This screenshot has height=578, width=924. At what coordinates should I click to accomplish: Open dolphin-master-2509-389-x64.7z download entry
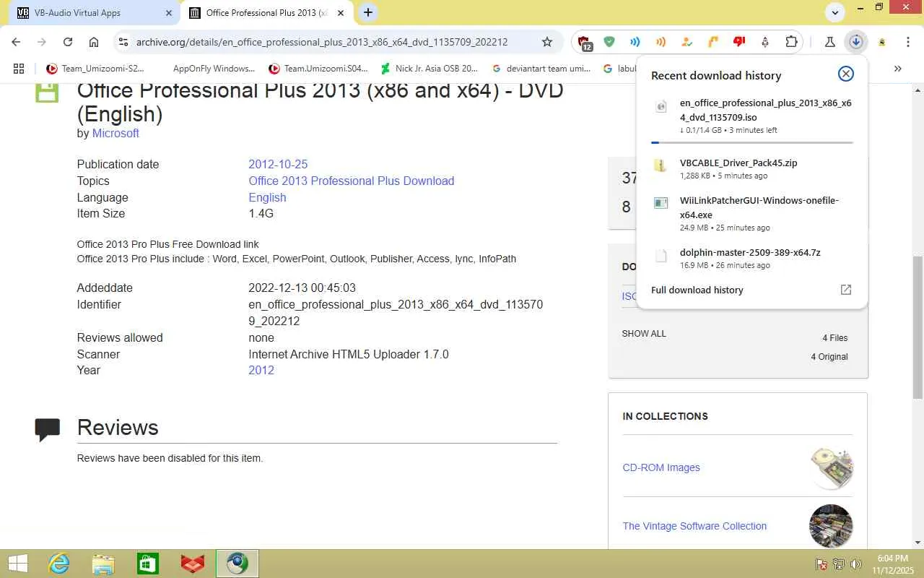(x=752, y=258)
